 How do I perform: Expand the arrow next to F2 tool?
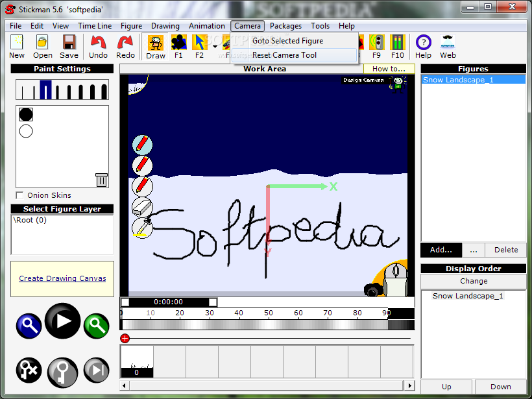click(x=215, y=47)
